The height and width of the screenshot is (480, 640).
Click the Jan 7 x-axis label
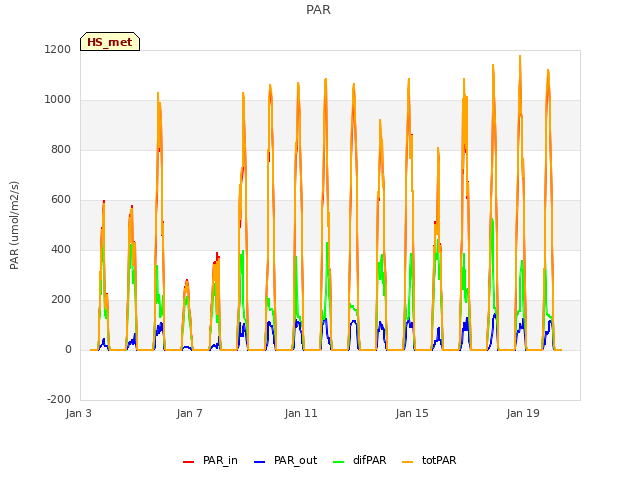[190, 413]
